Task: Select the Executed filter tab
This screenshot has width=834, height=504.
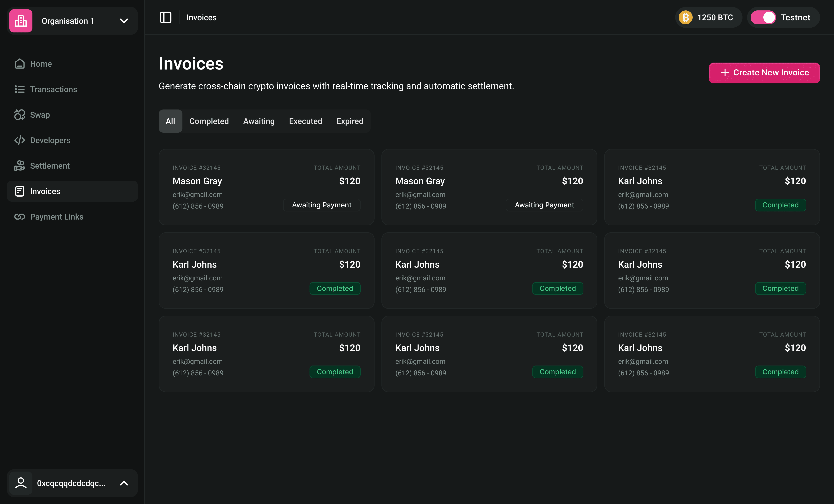Action: coord(305,121)
